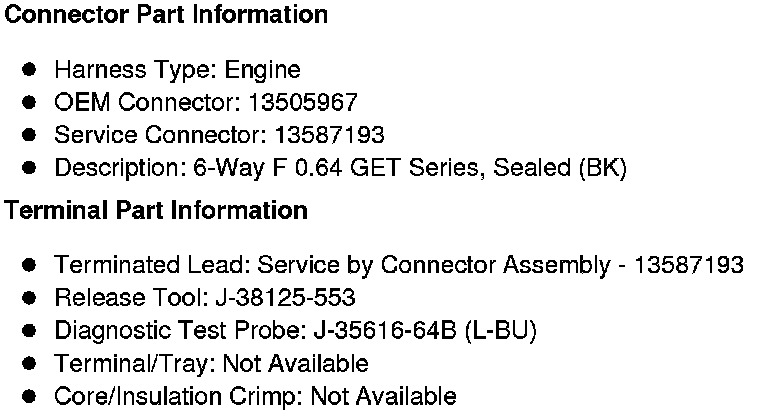Click the number on the Service Connector line
Image resolution: width=768 pixels, height=416 pixels.
[330, 136]
